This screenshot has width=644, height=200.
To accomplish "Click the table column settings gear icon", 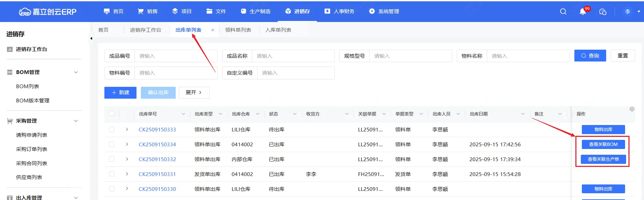I will [x=632, y=109].
